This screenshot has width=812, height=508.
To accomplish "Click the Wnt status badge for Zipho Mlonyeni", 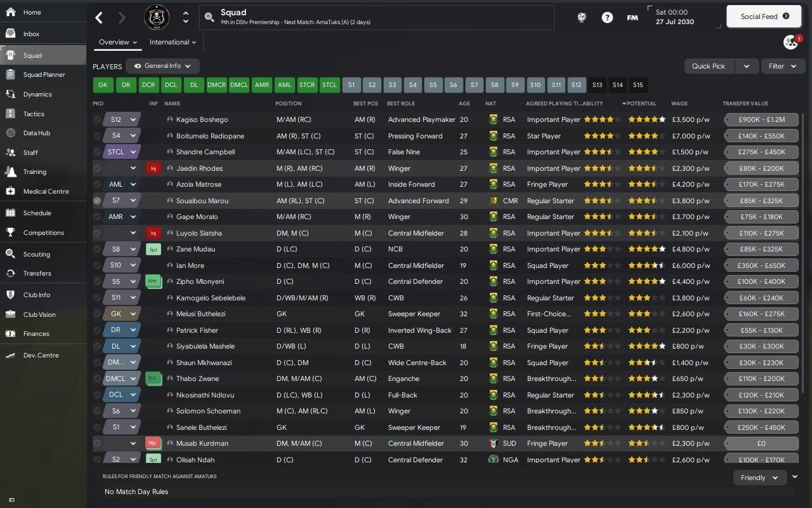I will tap(152, 281).
